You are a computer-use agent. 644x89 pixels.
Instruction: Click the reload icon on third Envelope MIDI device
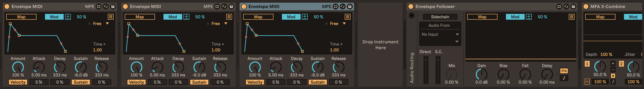click(x=343, y=6)
